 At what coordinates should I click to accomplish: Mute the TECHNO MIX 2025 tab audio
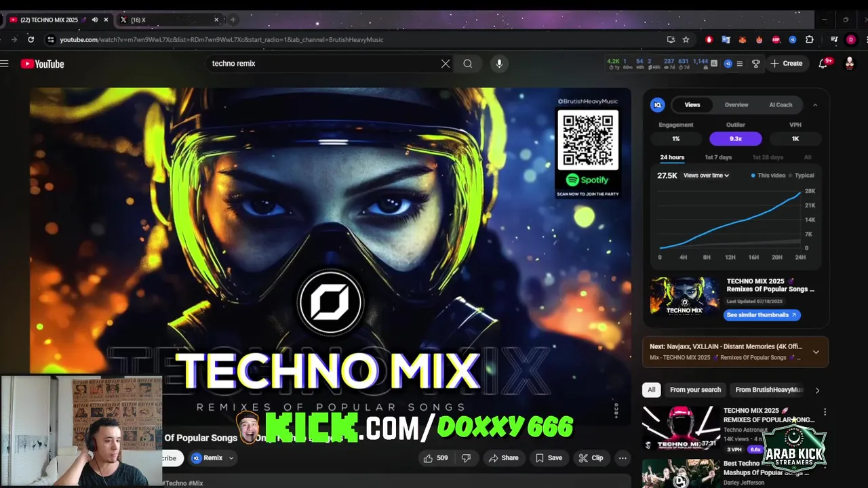point(95,20)
